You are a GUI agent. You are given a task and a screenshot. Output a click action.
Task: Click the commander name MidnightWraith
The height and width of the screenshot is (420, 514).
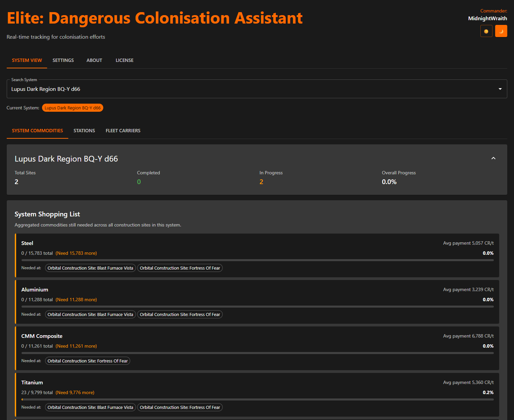[487, 19]
